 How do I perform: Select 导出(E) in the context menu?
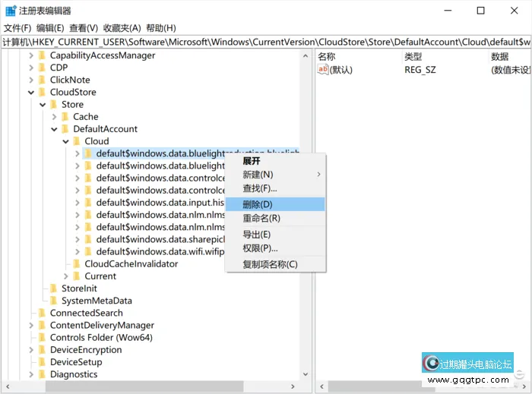tap(257, 235)
